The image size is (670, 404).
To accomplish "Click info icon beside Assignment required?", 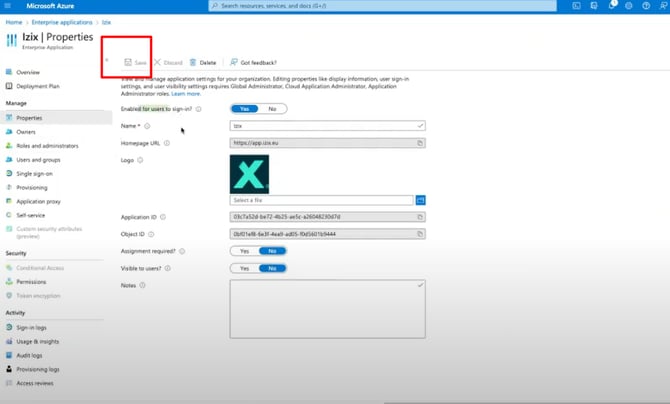I will point(182,251).
